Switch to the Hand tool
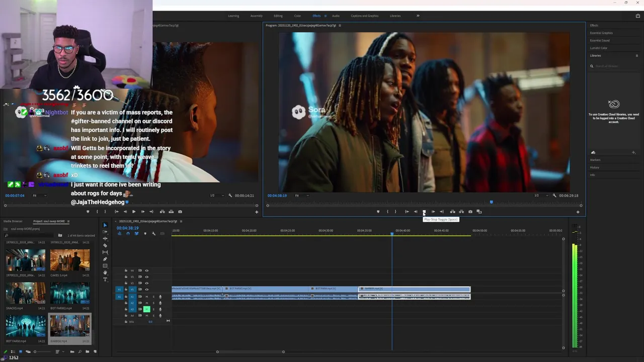 [x=105, y=273]
